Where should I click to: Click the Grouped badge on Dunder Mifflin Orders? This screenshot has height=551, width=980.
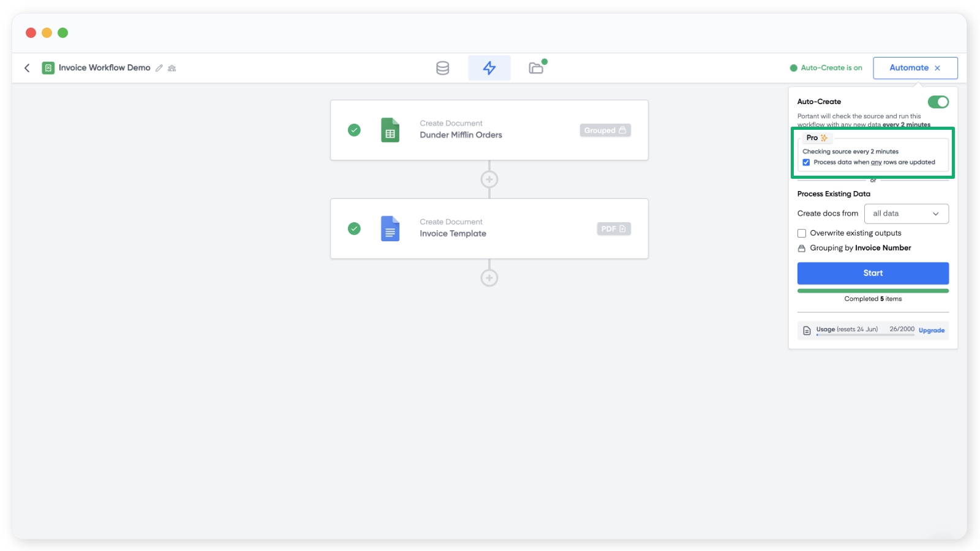605,130
